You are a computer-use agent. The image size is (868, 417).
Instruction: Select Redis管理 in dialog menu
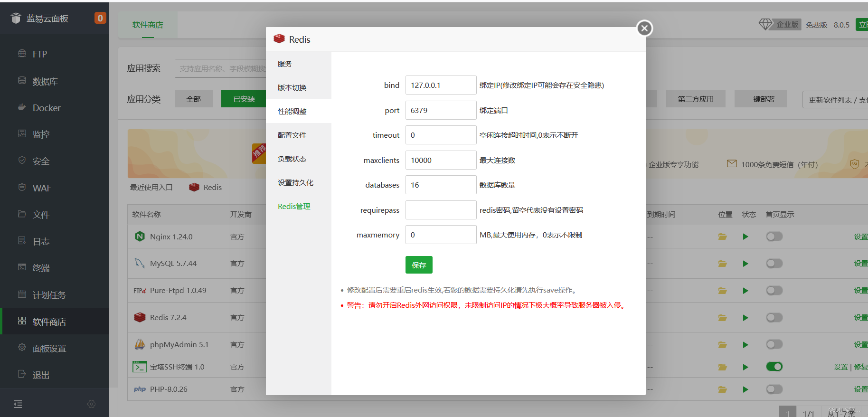(299, 206)
